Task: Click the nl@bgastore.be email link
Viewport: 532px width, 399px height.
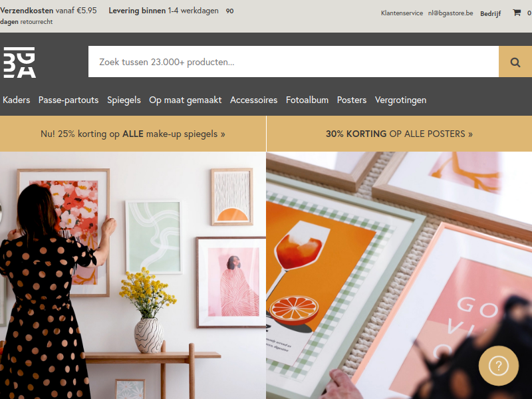Action: [450, 13]
